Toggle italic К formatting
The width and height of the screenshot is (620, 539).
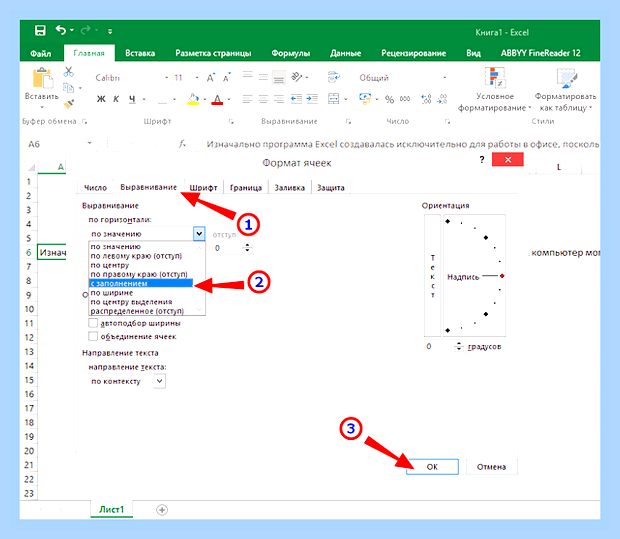[x=116, y=99]
